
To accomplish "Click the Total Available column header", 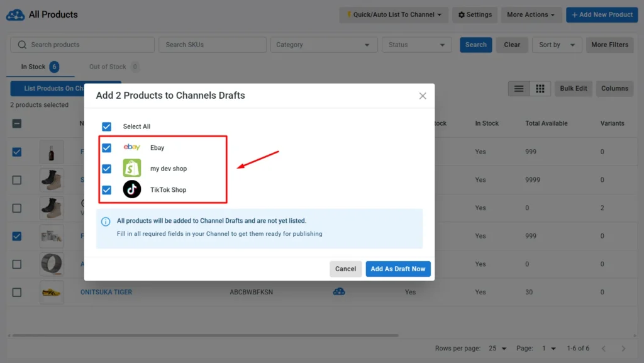I will tap(547, 123).
